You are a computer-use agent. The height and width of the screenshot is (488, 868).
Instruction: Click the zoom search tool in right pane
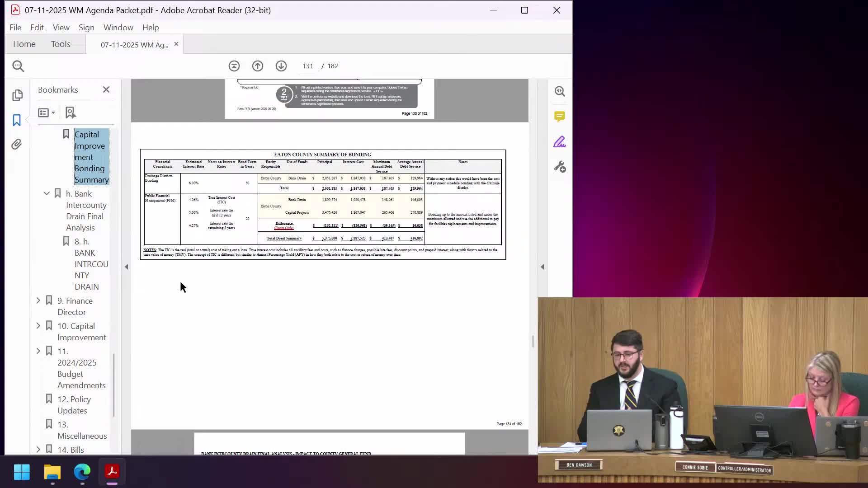pos(560,91)
